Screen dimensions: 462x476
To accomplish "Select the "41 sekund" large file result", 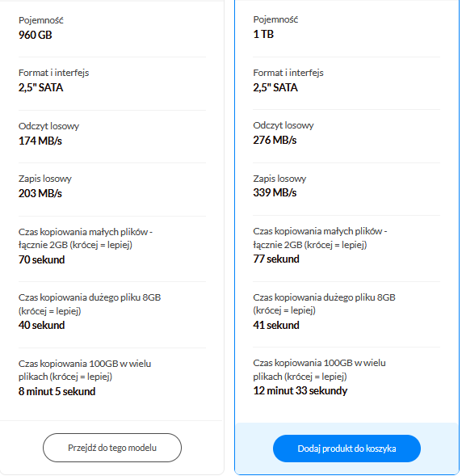I will tap(276, 325).
